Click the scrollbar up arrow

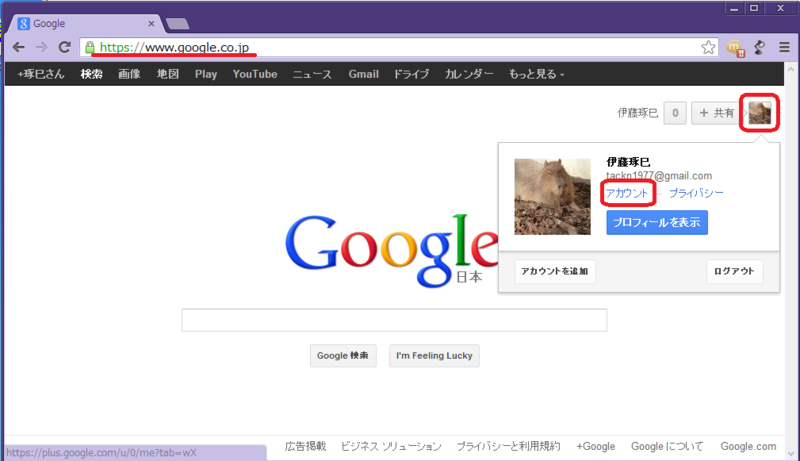(x=791, y=68)
